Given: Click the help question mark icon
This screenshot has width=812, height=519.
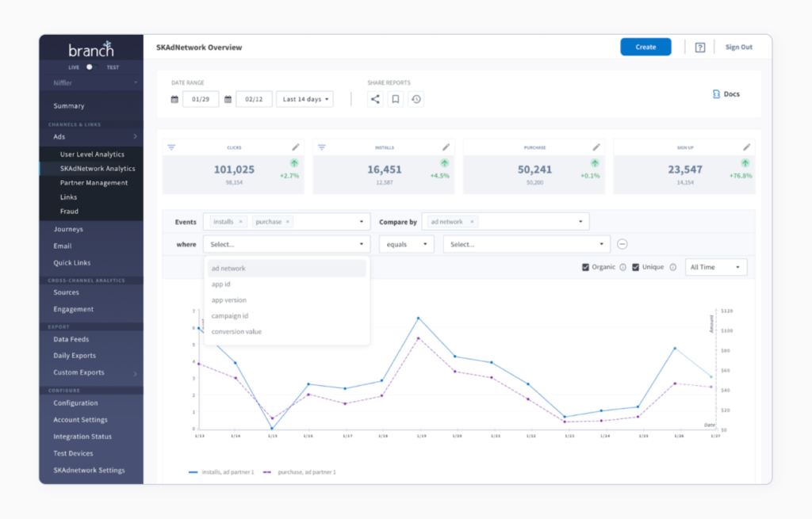Looking at the screenshot, I should point(699,47).
